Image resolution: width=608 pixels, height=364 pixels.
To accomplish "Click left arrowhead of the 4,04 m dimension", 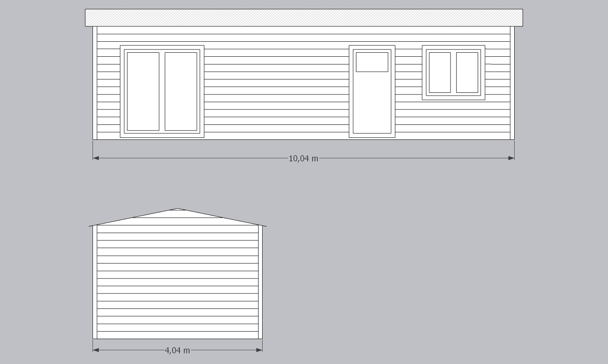I will (x=96, y=350).
